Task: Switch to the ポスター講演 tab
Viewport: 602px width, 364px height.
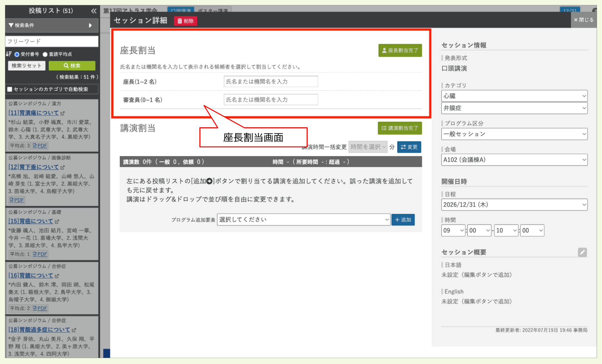Action: pos(213,10)
